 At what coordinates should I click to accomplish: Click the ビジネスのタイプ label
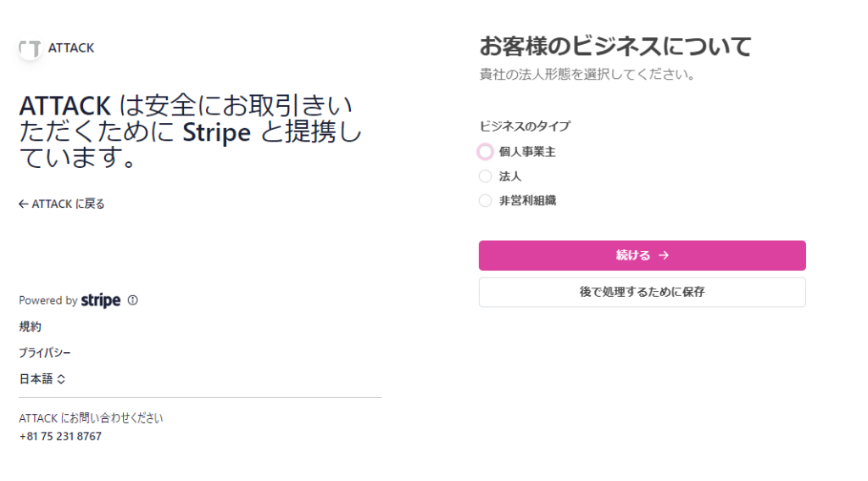[x=525, y=126]
